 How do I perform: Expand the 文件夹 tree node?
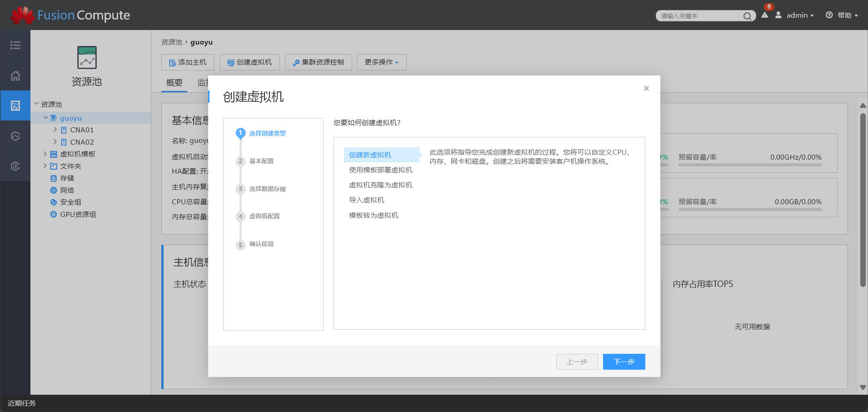point(45,166)
